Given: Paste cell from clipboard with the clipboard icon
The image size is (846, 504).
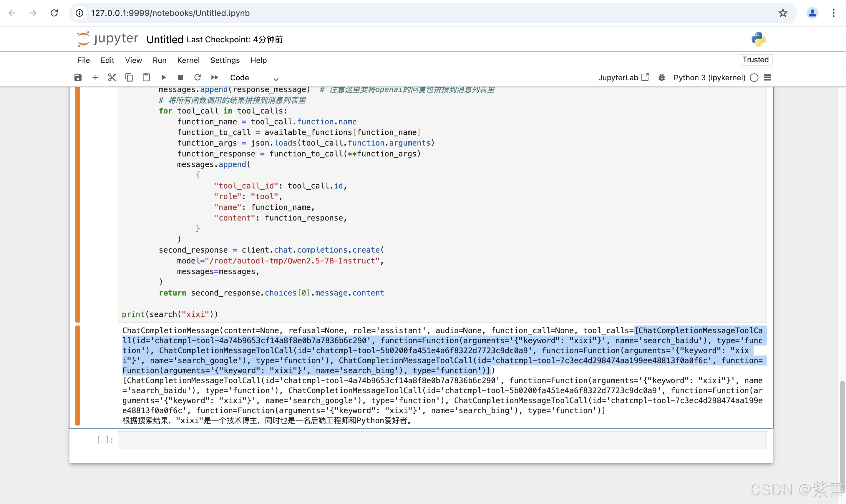Looking at the screenshot, I should [146, 77].
